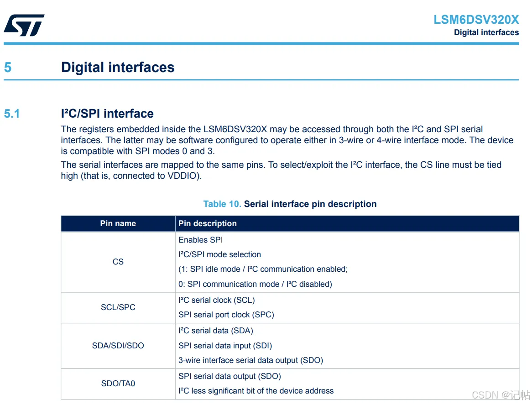Select the "SPI serial port clock (SPC)" line

click(226, 315)
